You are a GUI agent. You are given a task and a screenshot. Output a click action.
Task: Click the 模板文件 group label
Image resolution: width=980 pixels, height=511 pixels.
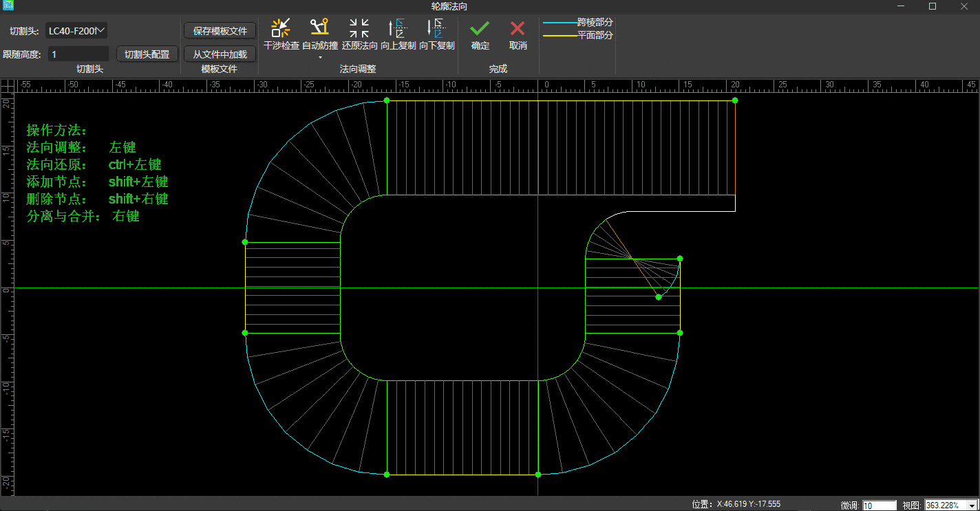(x=219, y=69)
